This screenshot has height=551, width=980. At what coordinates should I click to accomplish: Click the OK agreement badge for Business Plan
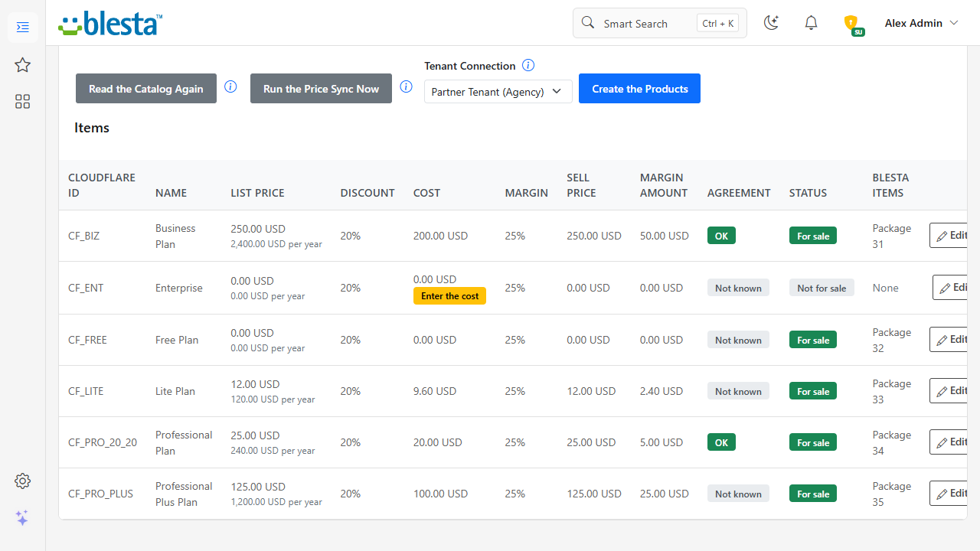721,236
